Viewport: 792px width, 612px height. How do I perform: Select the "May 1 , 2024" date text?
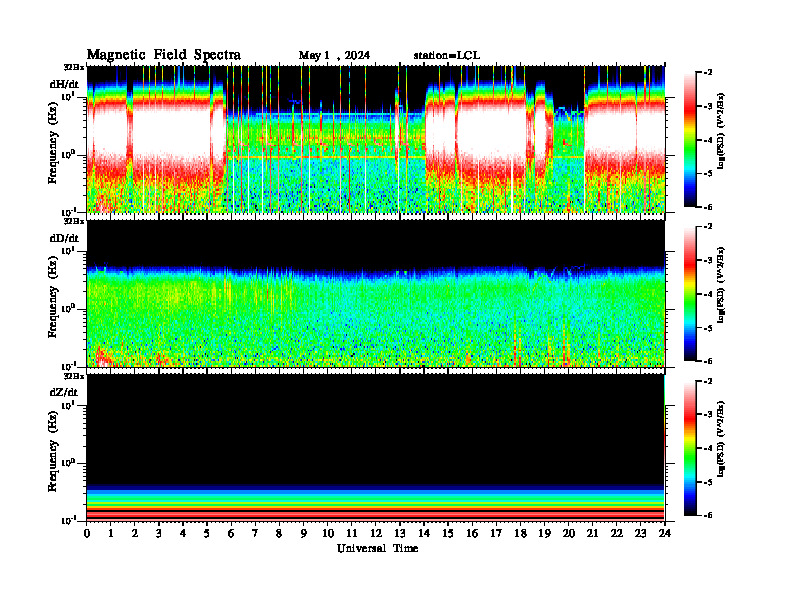click(x=334, y=55)
